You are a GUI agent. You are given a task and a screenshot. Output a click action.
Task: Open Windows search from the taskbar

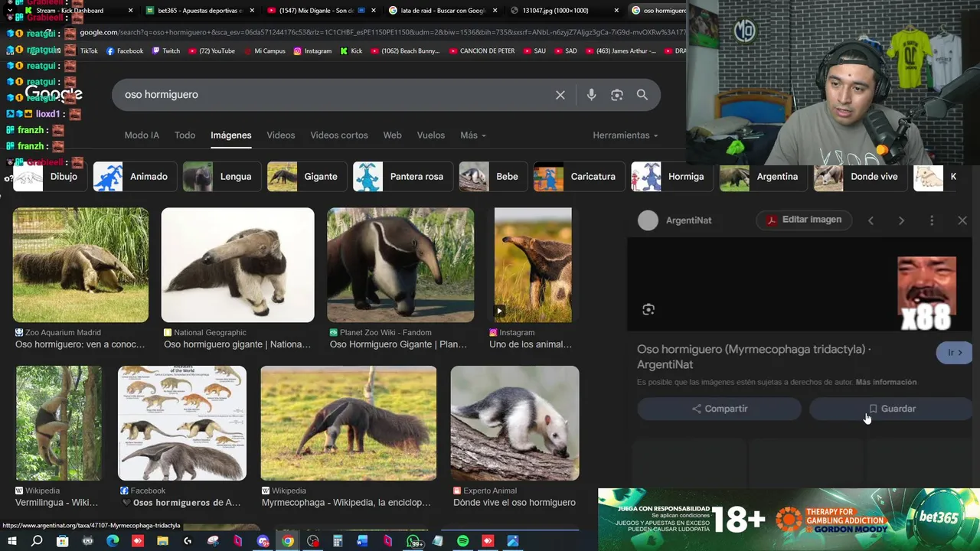coord(37,541)
